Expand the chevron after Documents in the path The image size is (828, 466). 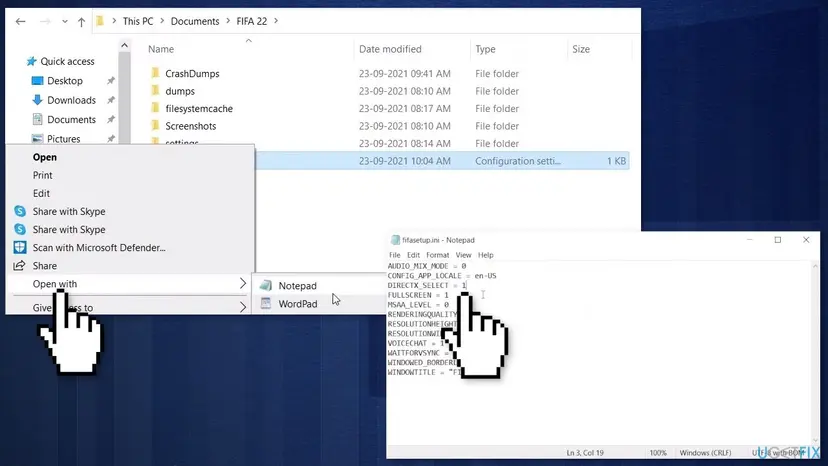point(228,21)
